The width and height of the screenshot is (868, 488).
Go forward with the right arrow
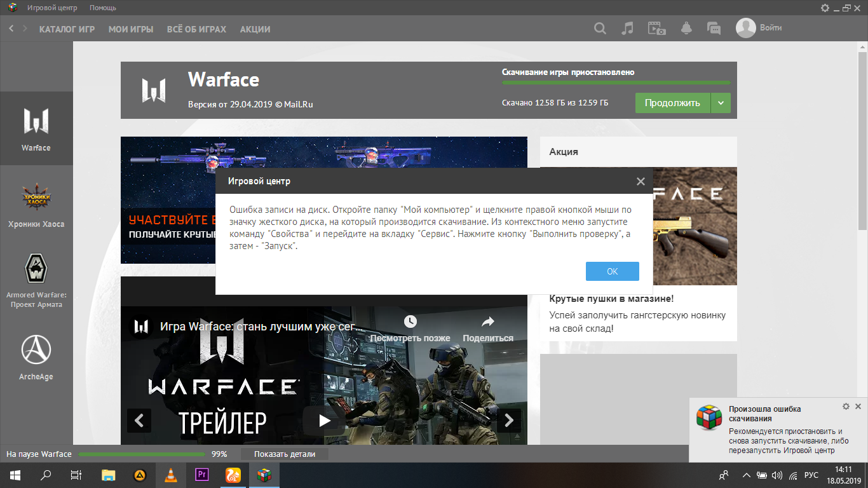[25, 29]
